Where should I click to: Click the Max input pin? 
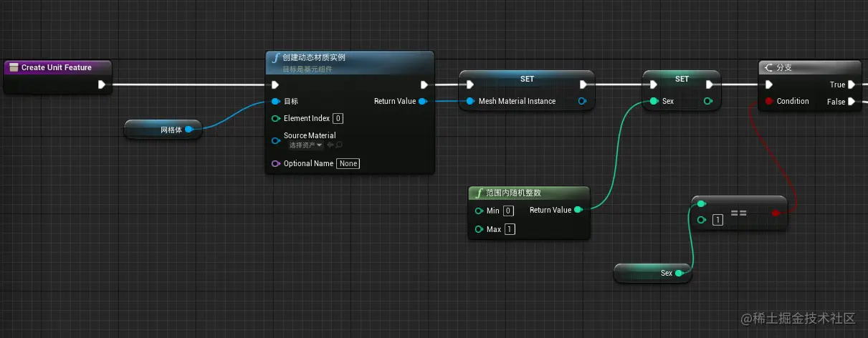click(479, 230)
